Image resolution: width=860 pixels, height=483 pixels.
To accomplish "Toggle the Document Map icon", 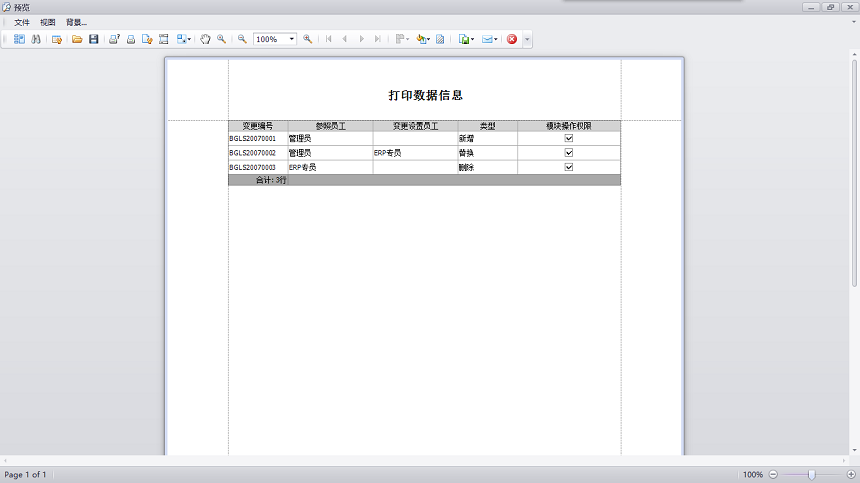I will click(x=19, y=39).
